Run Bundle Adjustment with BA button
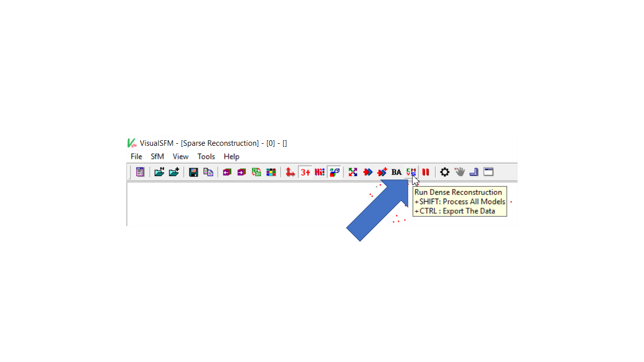This screenshot has width=644, height=362. pyautogui.click(x=396, y=172)
